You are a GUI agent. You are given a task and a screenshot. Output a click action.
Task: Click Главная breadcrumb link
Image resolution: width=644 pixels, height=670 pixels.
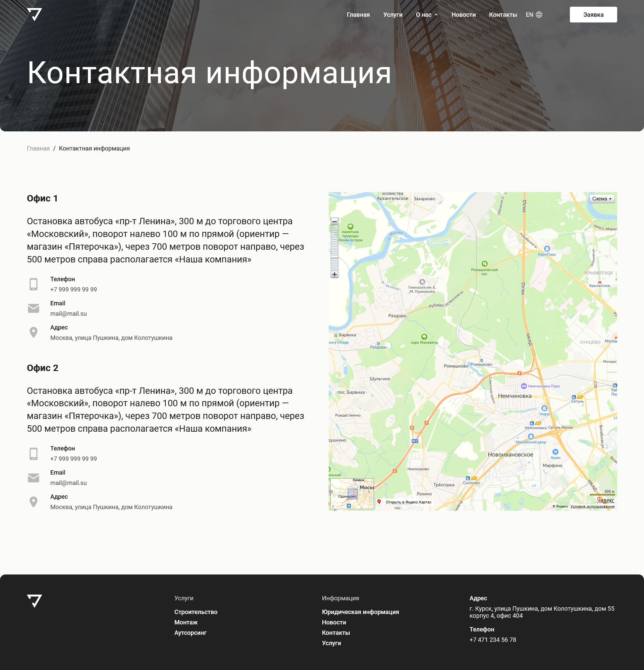(38, 148)
